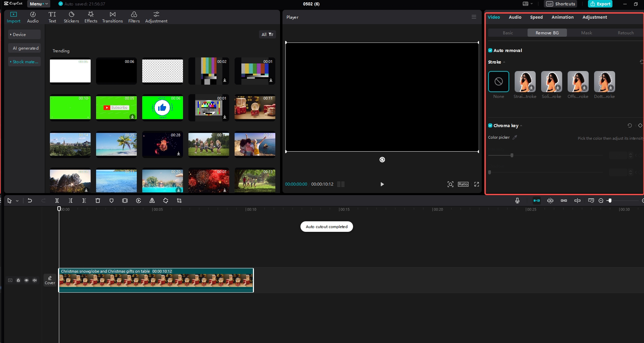Enable the Auto removal checkbox
The image size is (644, 343).
[x=490, y=50]
